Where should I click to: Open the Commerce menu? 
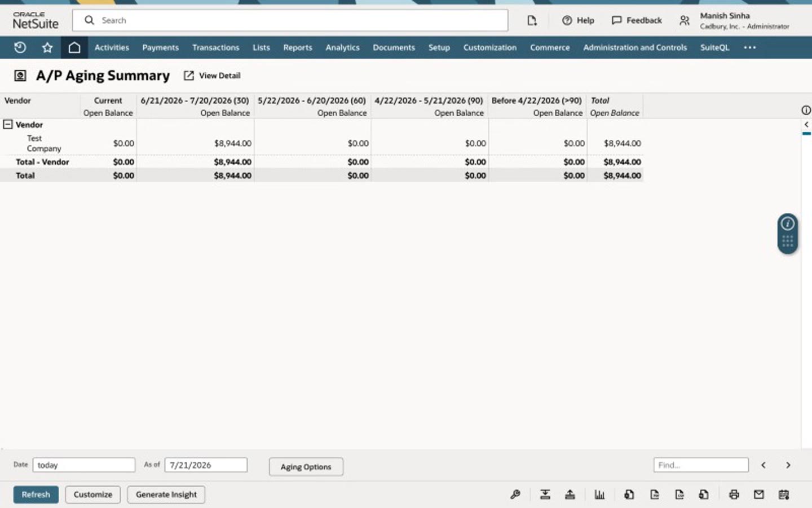click(x=550, y=47)
